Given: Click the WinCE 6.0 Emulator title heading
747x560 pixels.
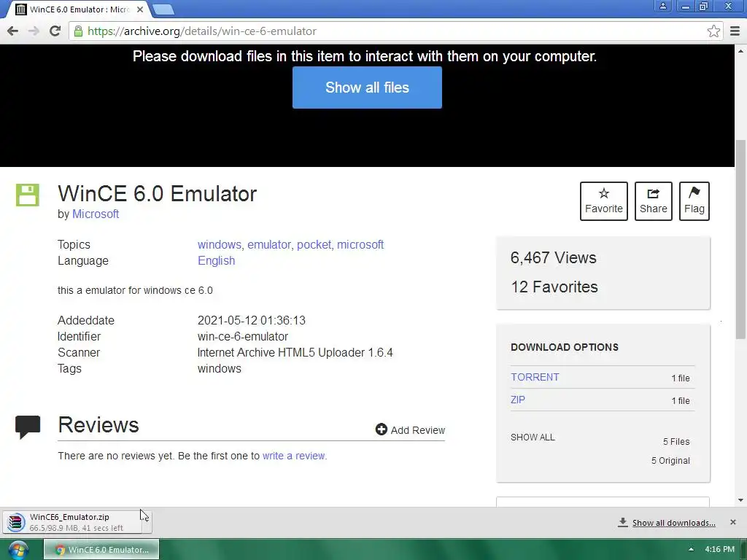Looking at the screenshot, I should [x=158, y=194].
